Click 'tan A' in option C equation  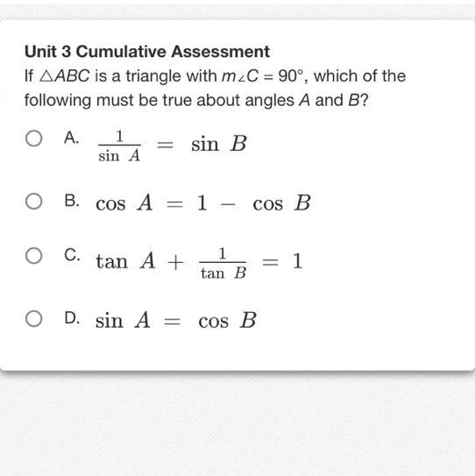(x=125, y=261)
